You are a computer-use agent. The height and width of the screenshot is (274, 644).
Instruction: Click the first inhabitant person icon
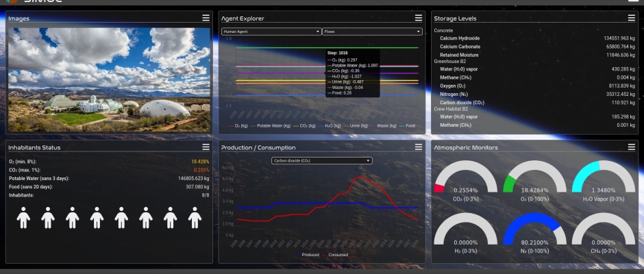23,218
